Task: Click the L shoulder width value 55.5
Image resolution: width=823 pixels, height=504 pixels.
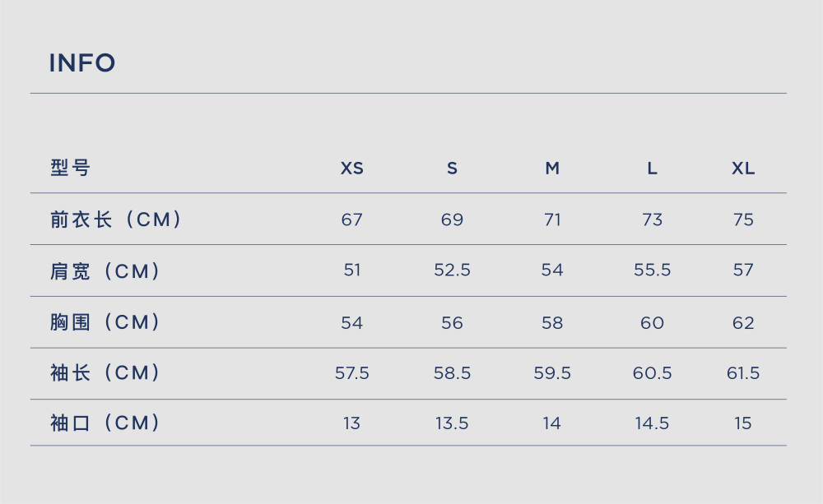Action: point(652,270)
